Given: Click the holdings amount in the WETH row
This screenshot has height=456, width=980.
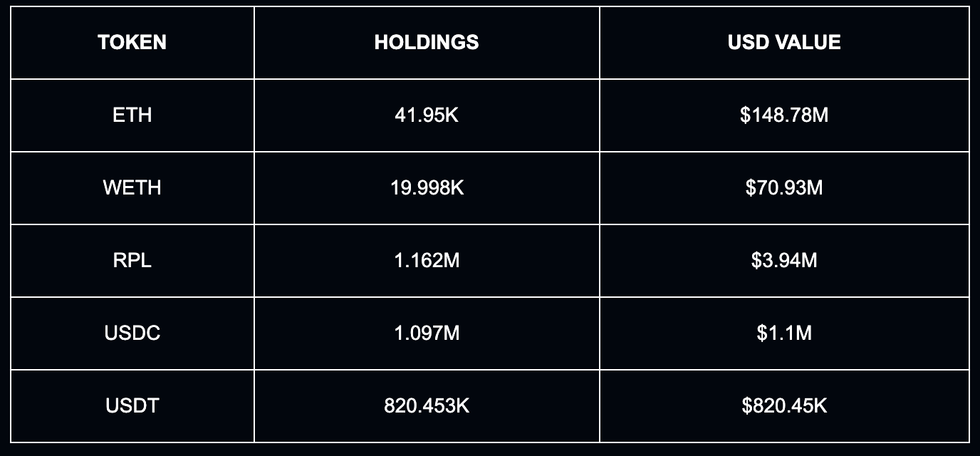Looking at the screenshot, I should pyautogui.click(x=427, y=187).
